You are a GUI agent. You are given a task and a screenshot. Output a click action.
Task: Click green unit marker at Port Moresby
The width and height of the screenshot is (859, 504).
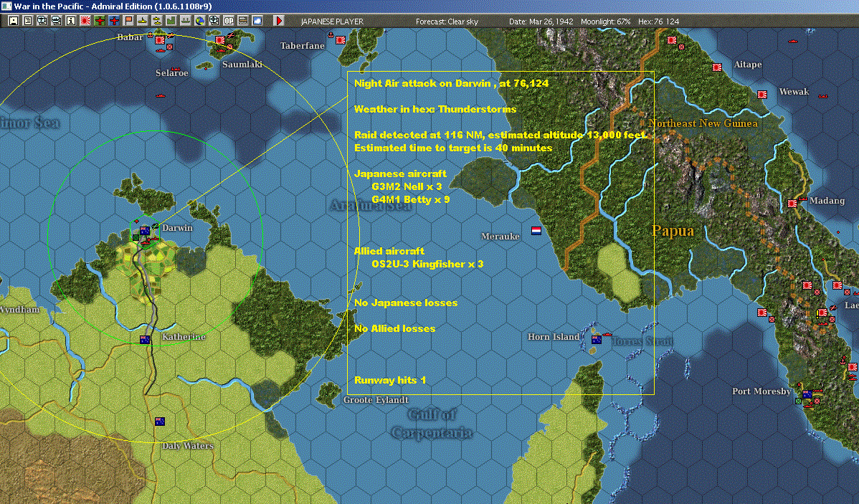(798, 401)
